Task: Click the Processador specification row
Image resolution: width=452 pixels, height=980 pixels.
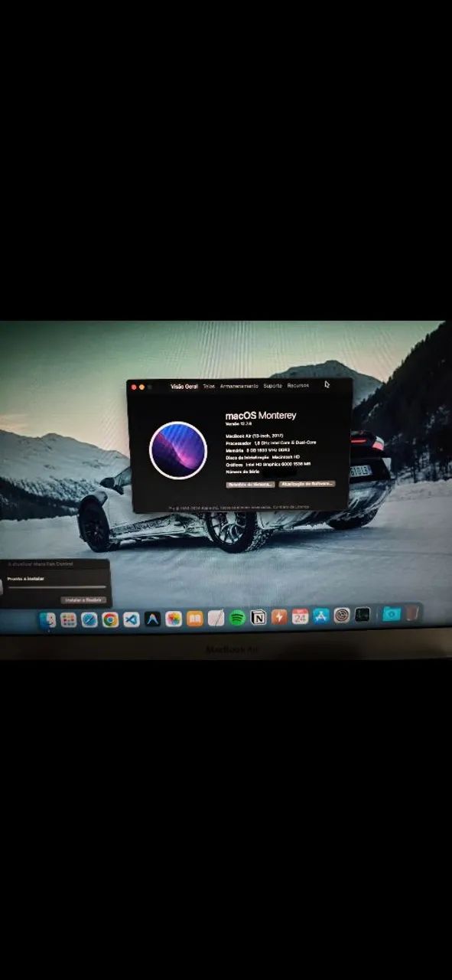Action: pyautogui.click(x=272, y=443)
